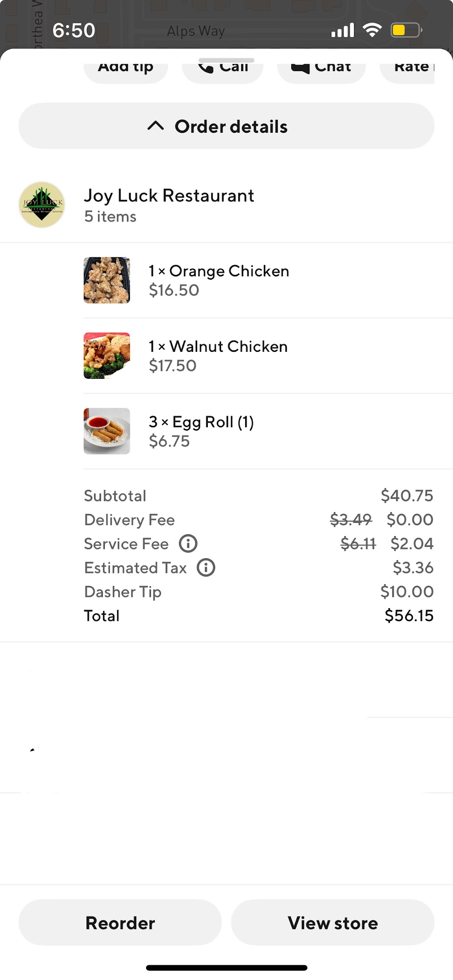Tap the Estimated Tax info icon
The image size is (453, 980).
tap(206, 567)
